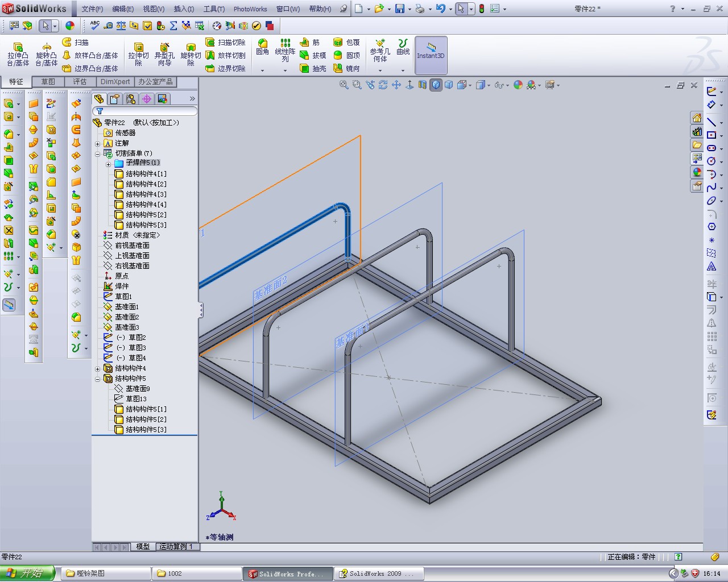The width and height of the screenshot is (728, 582).
Task: Open the Reference Geometry (参考几何体) tool
Action: 380,51
